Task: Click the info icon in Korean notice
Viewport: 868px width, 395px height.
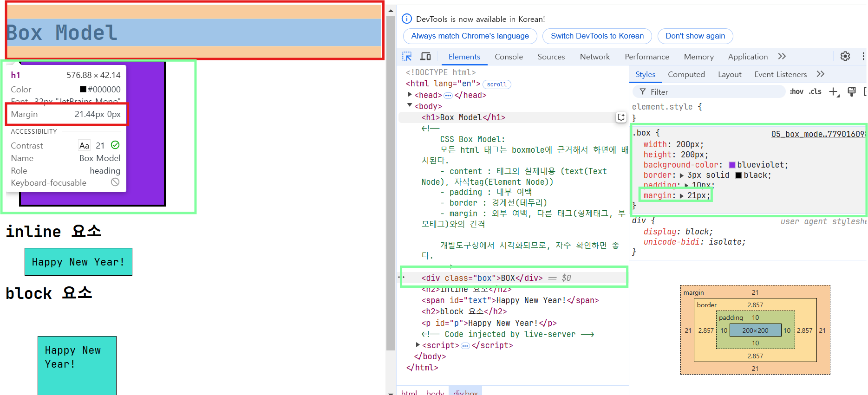Action: click(x=407, y=19)
